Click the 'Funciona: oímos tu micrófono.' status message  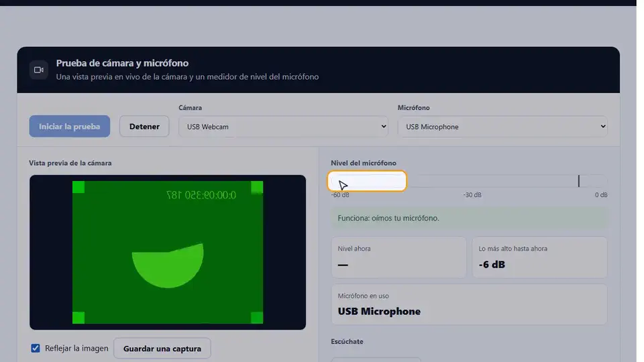(469, 218)
